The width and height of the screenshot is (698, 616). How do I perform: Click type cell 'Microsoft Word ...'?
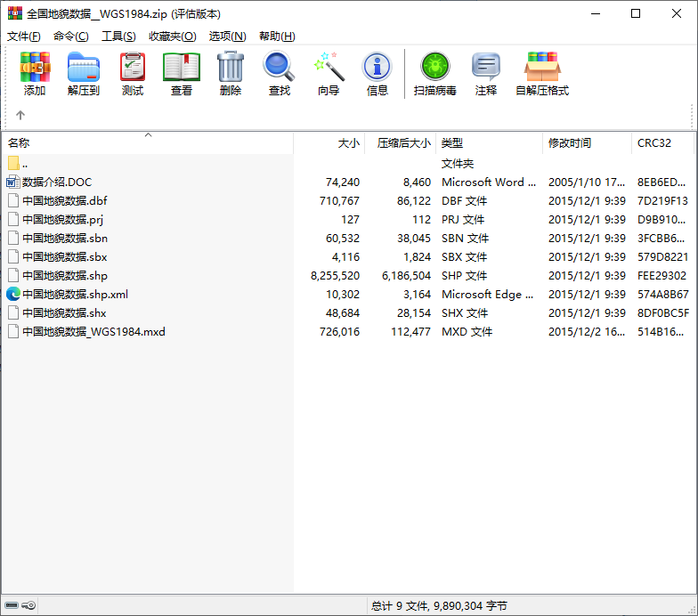(x=489, y=182)
